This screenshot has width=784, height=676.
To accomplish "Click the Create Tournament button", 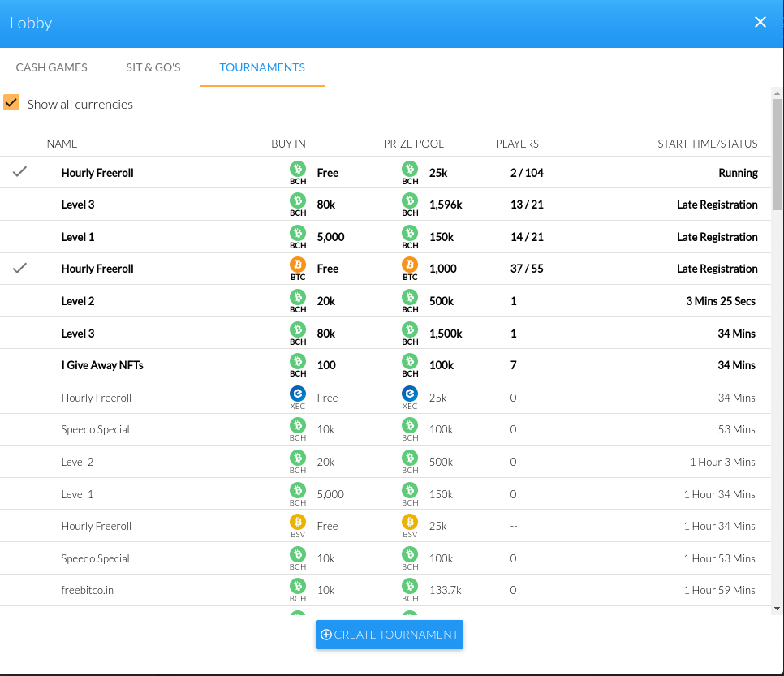I will pyautogui.click(x=390, y=635).
